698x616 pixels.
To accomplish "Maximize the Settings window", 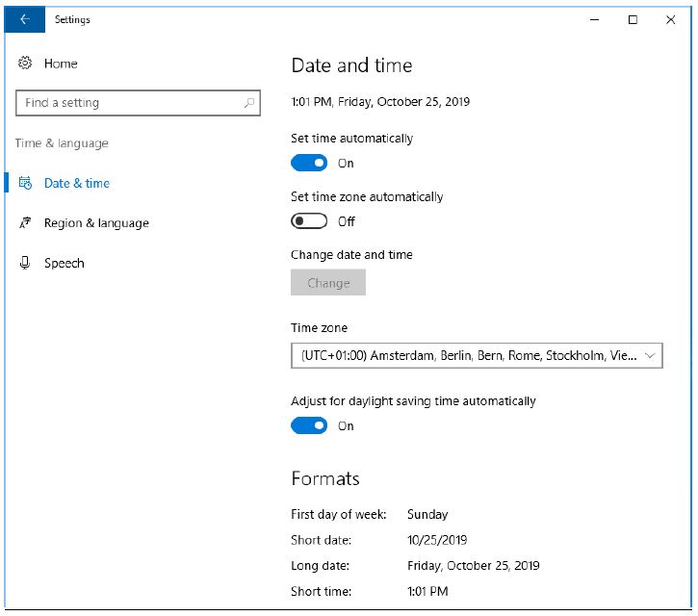I will [x=633, y=19].
